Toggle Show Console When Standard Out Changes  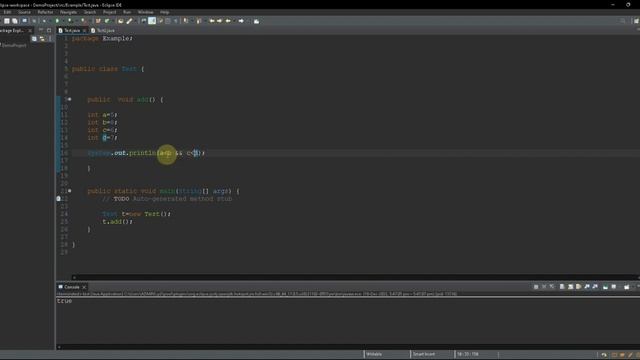click(587, 287)
